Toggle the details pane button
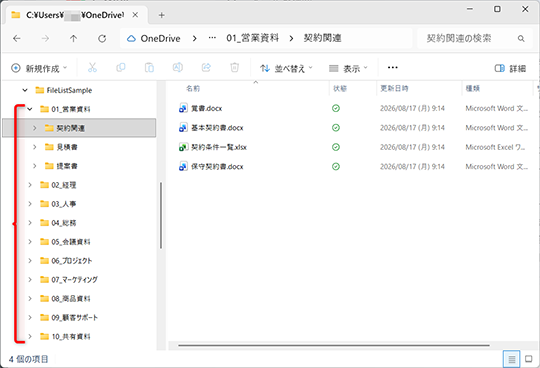This screenshot has width=540, height=368. click(510, 69)
